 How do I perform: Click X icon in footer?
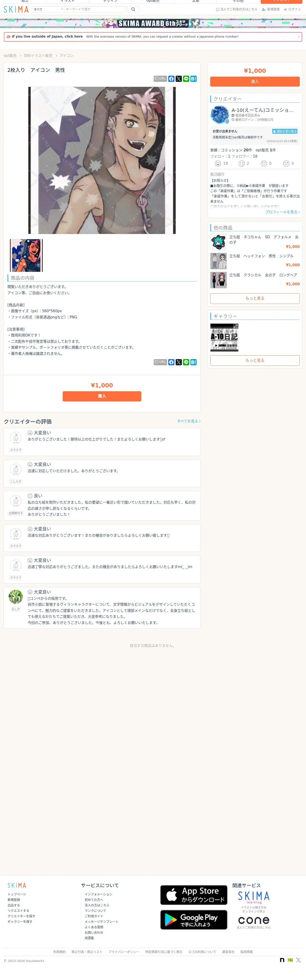298,960
